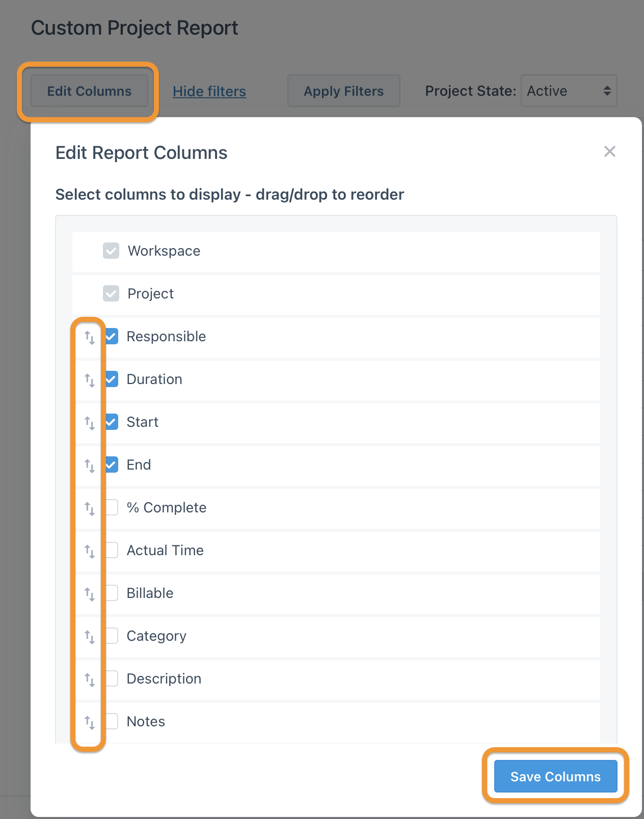Image resolution: width=644 pixels, height=819 pixels.
Task: Uncheck the Duration column
Action: [111, 379]
